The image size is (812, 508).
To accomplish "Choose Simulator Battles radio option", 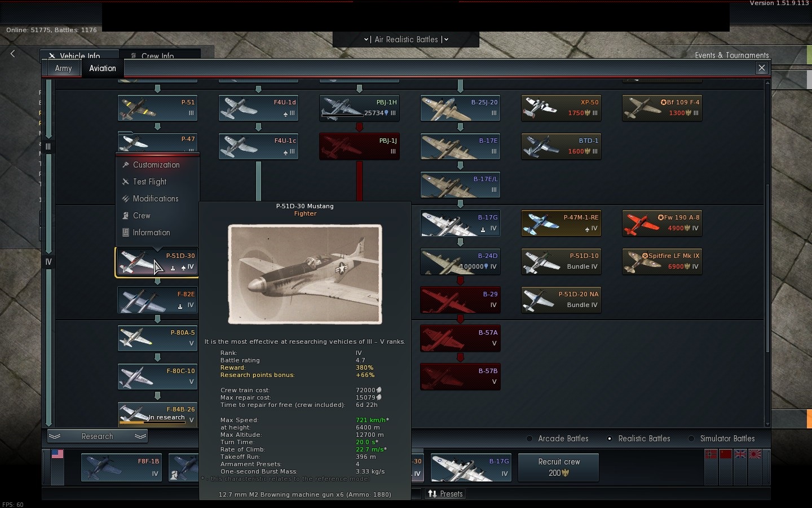I will (721, 439).
